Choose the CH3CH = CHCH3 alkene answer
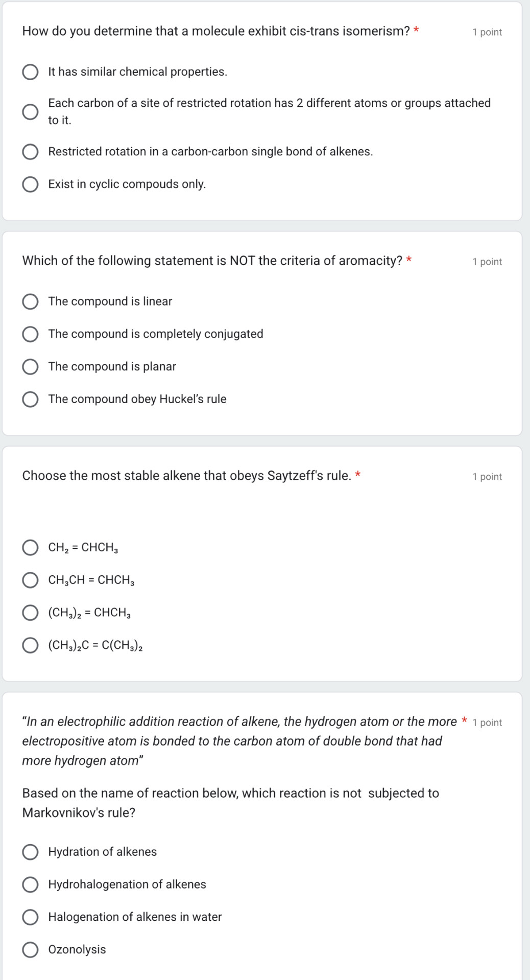The image size is (530, 980). tap(31, 580)
